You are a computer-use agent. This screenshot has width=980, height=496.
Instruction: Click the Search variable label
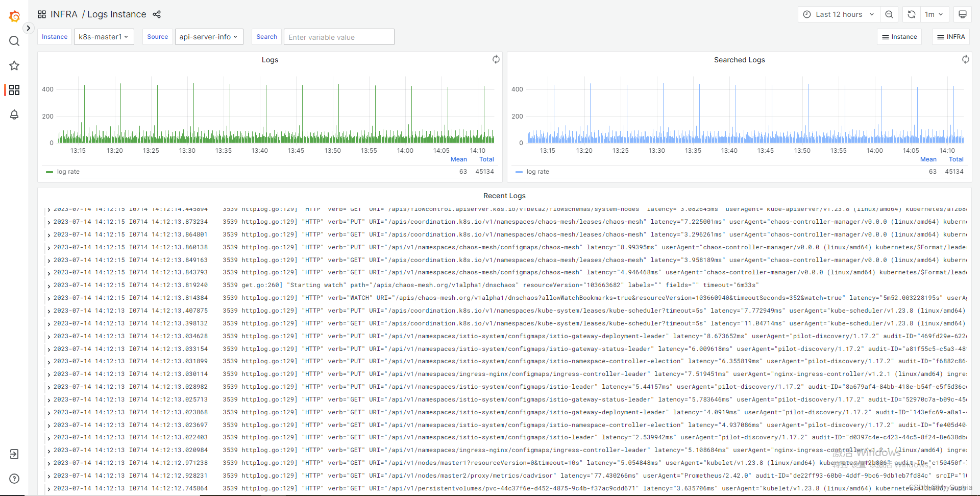(266, 37)
